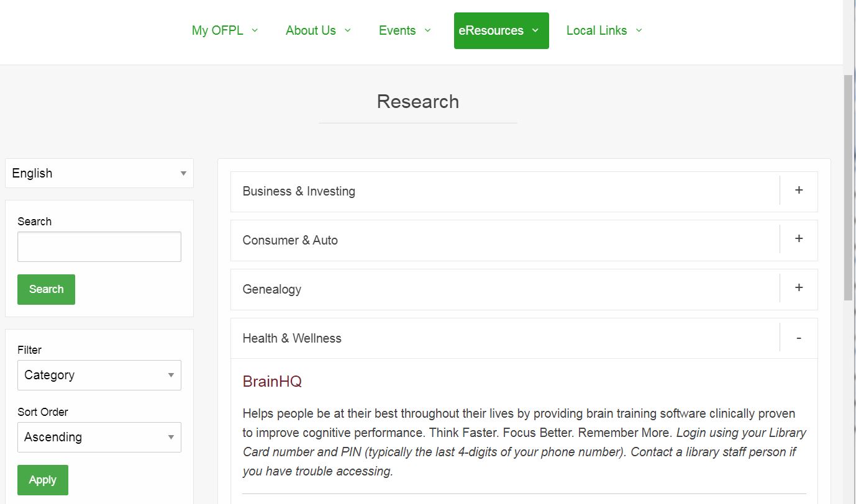This screenshot has height=504, width=856.
Task: Expand the Business & Investing section
Action: pyautogui.click(x=798, y=191)
